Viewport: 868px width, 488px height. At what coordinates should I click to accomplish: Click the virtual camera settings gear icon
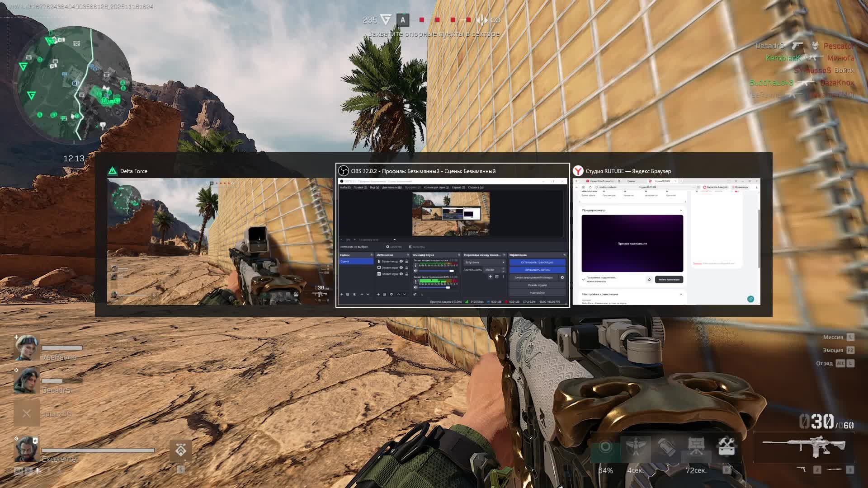tap(562, 277)
